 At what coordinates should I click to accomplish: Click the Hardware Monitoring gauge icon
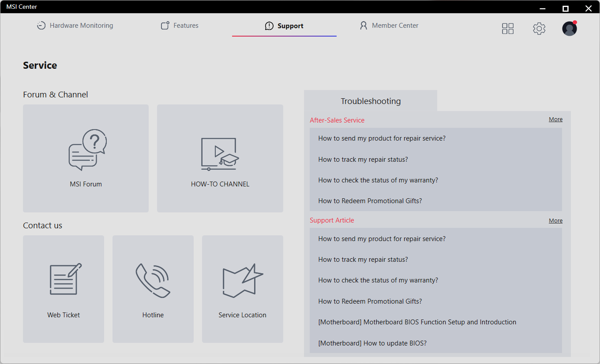(41, 26)
